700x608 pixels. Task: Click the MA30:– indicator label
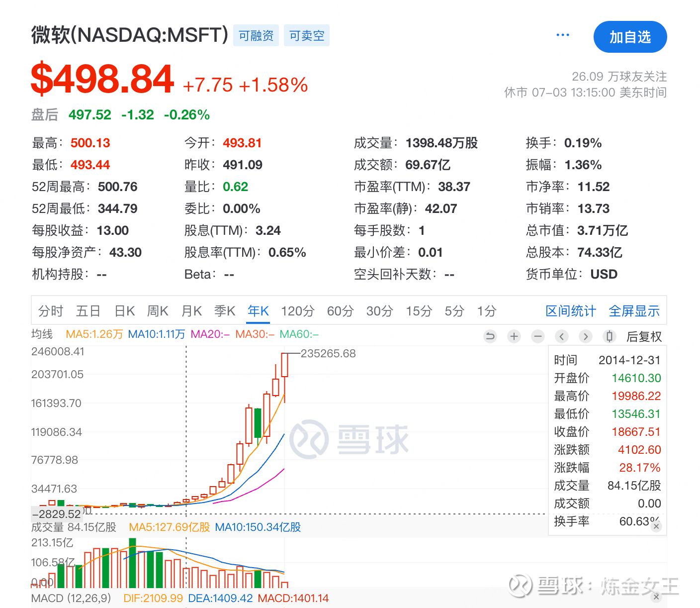(x=255, y=334)
